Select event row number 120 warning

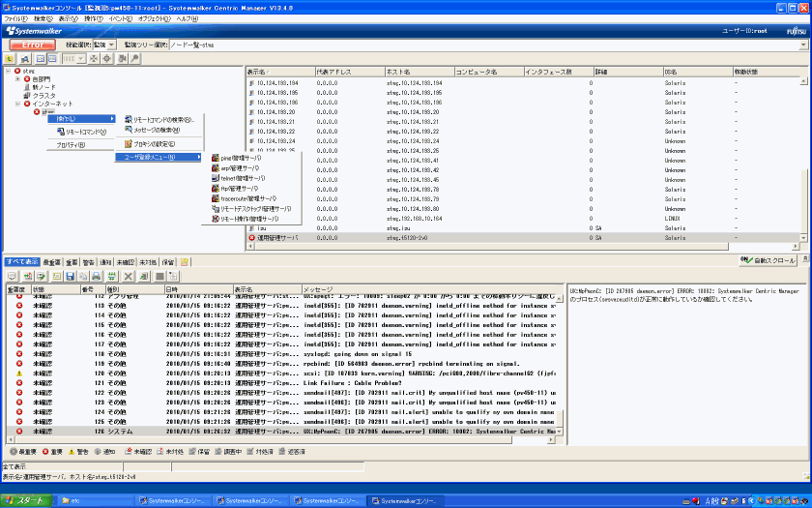(x=282, y=374)
